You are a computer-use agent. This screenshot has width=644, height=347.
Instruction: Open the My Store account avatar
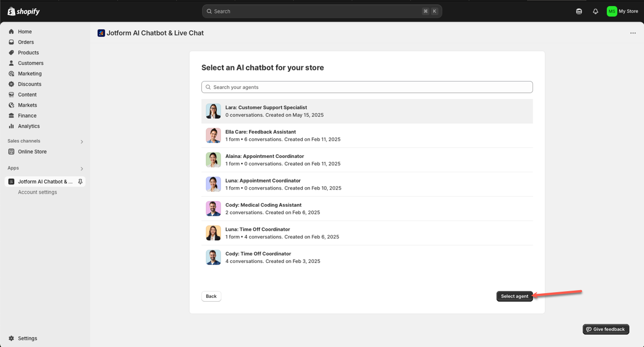[x=611, y=11]
